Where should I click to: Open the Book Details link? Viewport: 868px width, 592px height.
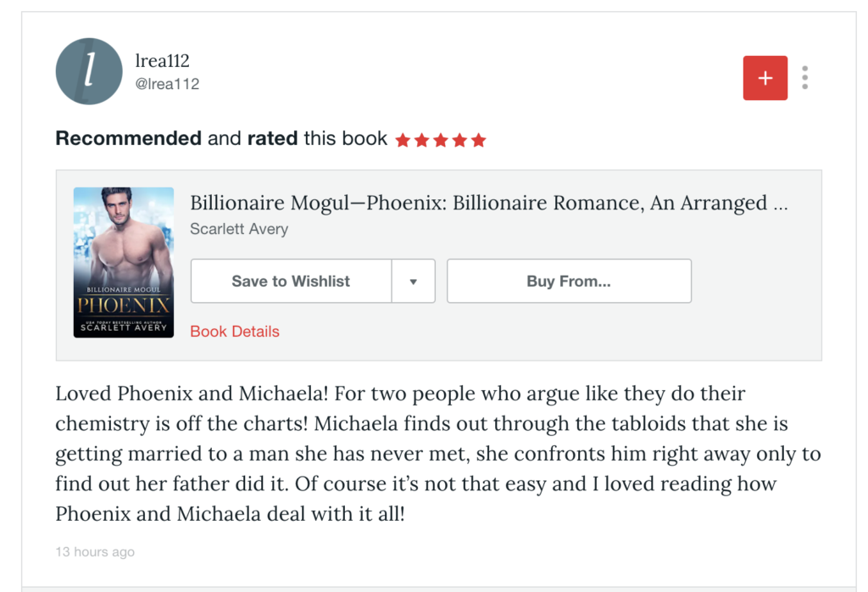pyautogui.click(x=235, y=332)
